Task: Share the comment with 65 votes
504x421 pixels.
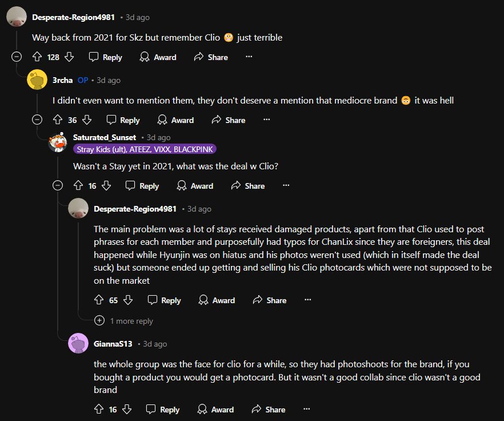Action: (269, 300)
